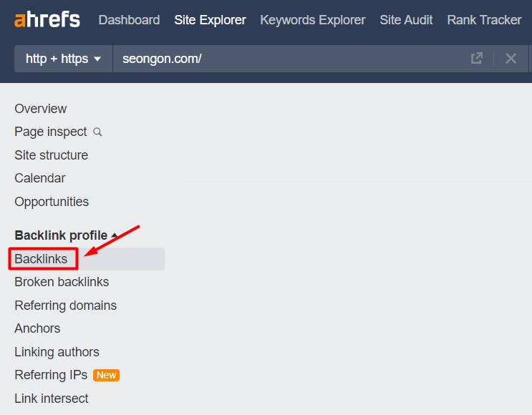Open Rank Tracker
This screenshot has height=415, width=532.
tap(484, 20)
